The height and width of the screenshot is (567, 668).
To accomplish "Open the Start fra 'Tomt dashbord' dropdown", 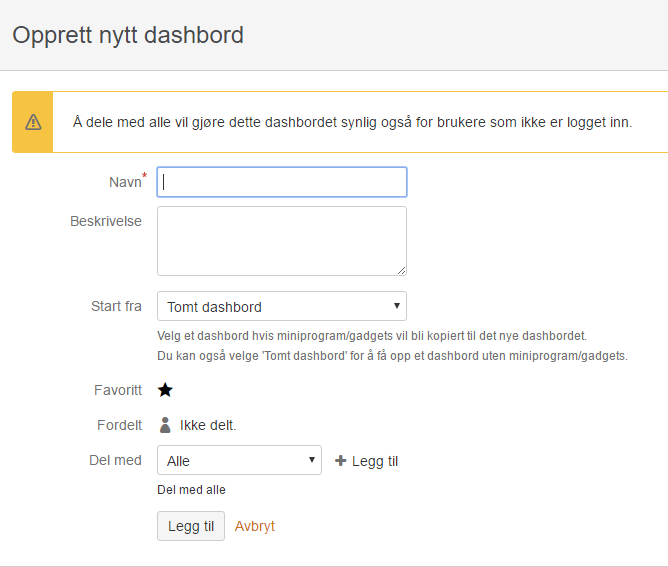I will 281,306.
